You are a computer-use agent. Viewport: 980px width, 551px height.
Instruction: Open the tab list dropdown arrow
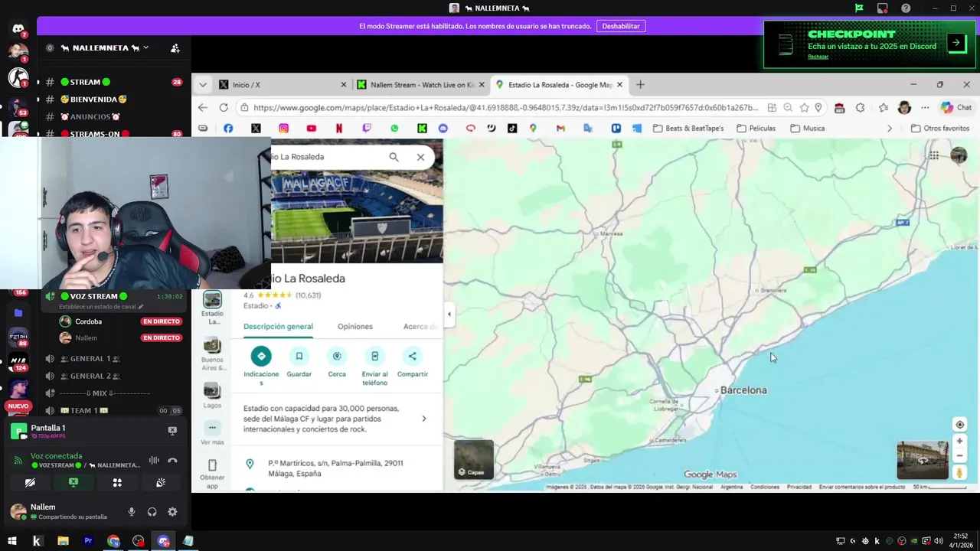click(202, 85)
